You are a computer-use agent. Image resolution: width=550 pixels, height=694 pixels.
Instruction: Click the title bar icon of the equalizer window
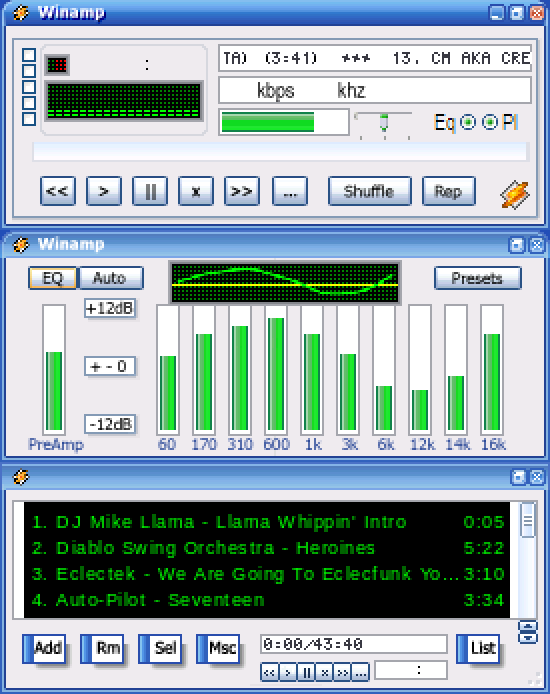[20, 244]
